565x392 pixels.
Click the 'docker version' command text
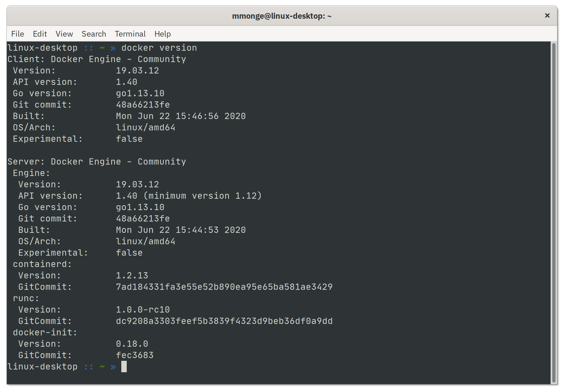[159, 48]
